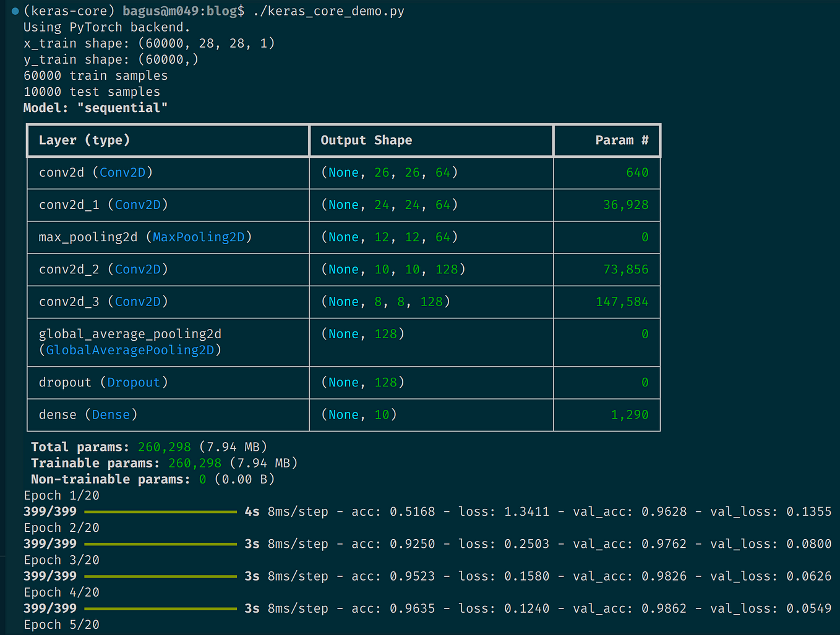Click the 'val_acc: 0.9826' metric
840x635 pixels.
pos(630,576)
